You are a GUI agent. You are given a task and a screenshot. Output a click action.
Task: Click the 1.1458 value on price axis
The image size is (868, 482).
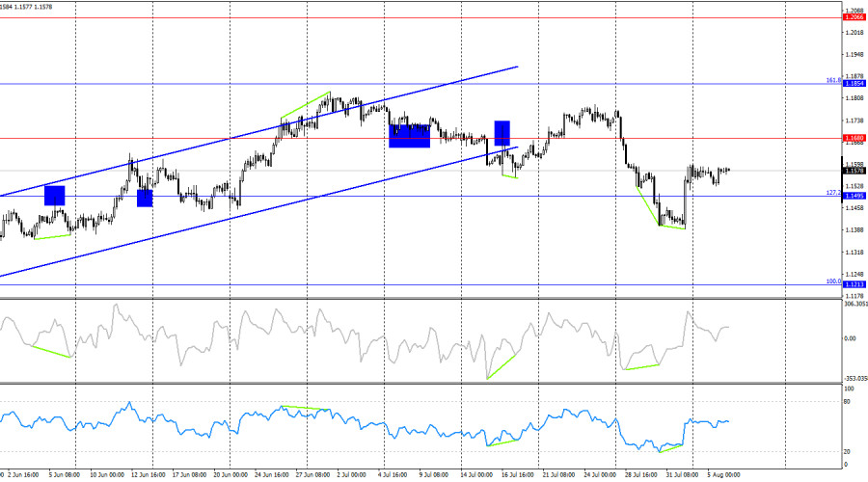(x=854, y=208)
